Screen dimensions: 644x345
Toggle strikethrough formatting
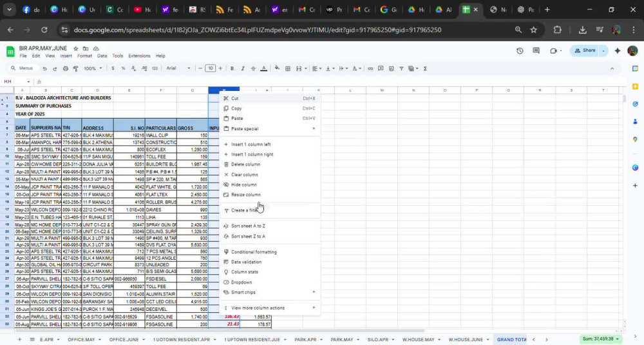253,68
